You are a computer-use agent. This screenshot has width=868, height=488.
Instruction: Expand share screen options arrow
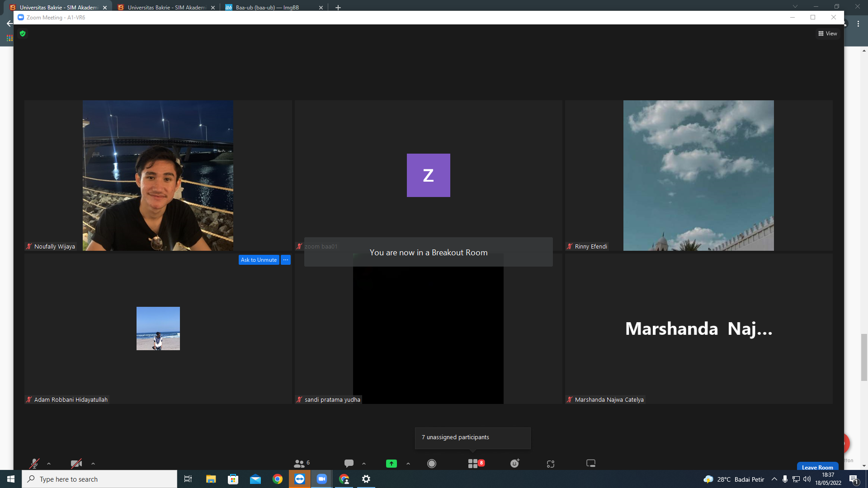(408, 464)
